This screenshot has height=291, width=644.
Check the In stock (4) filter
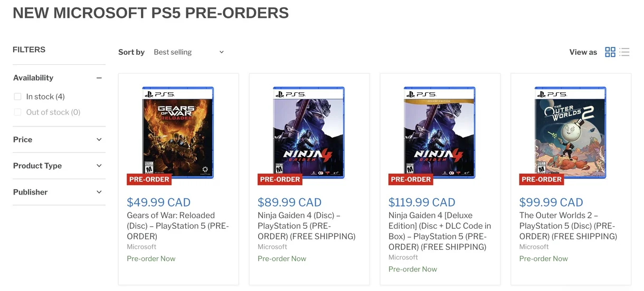point(17,96)
